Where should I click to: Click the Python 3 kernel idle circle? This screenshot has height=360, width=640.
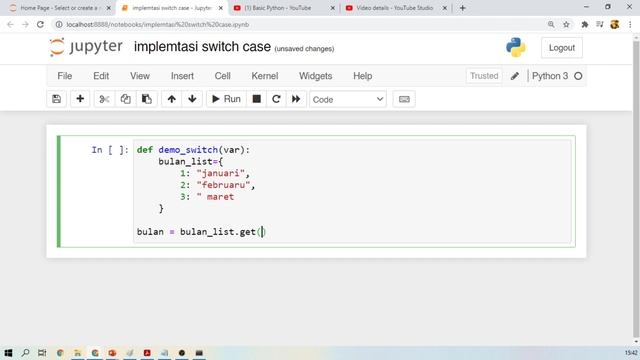578,76
